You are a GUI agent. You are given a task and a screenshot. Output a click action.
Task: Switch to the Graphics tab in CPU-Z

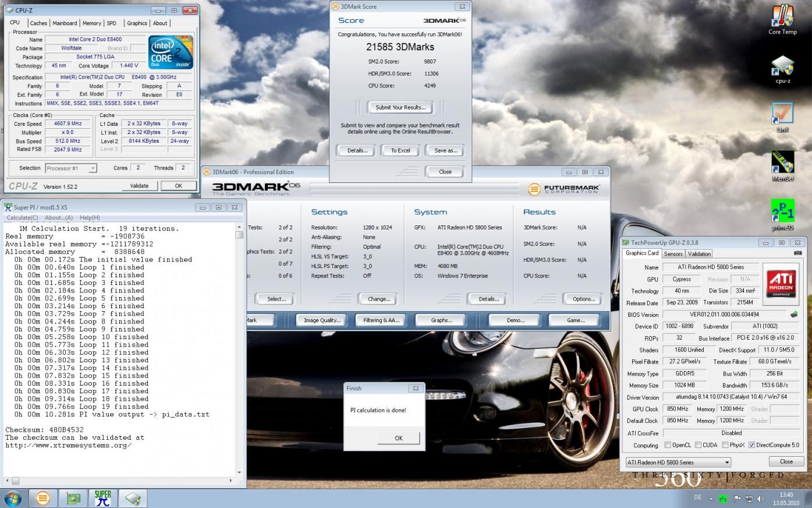pos(137,23)
